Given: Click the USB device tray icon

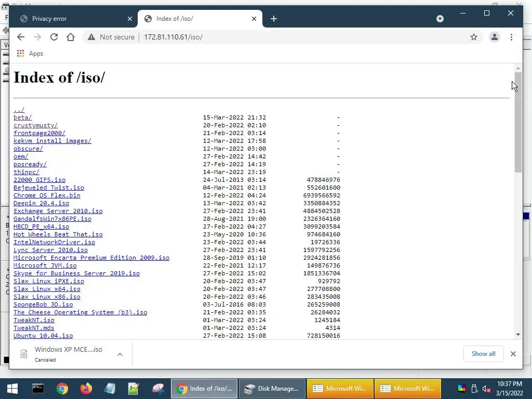Looking at the screenshot, I should 474,389.
